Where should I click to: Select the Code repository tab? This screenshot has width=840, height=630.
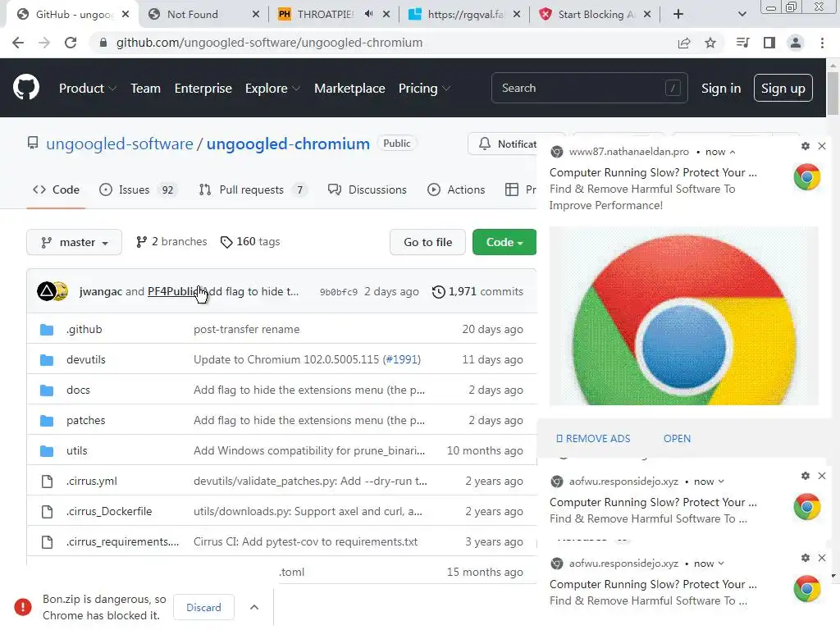tap(56, 189)
